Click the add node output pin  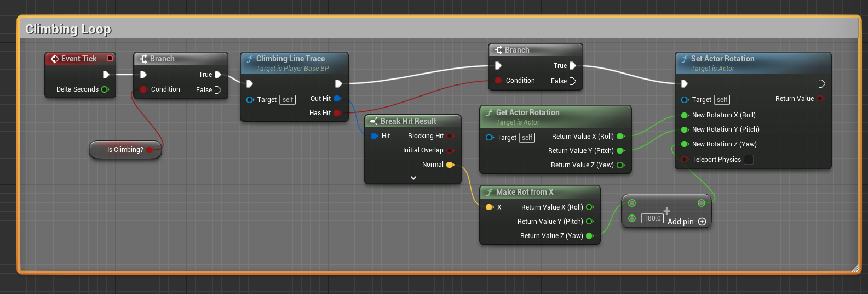click(702, 203)
